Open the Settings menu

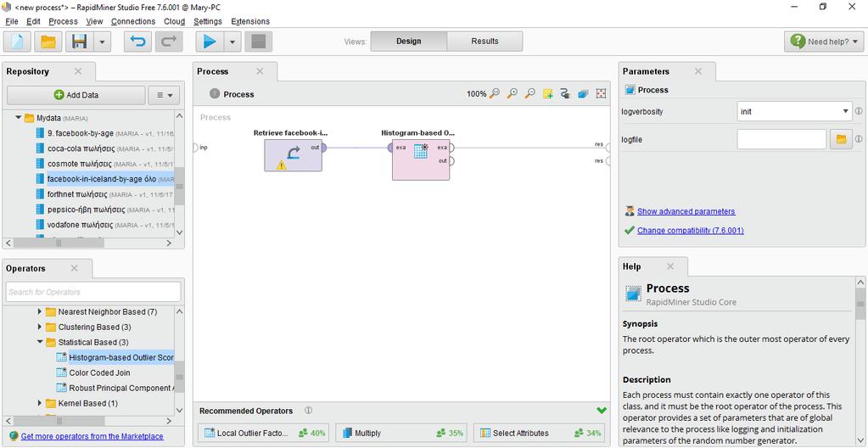coord(208,21)
